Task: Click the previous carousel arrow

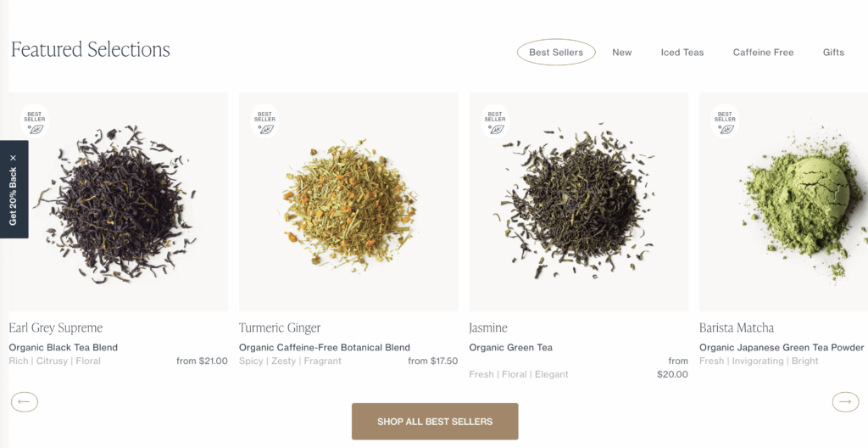Action: 25,402
